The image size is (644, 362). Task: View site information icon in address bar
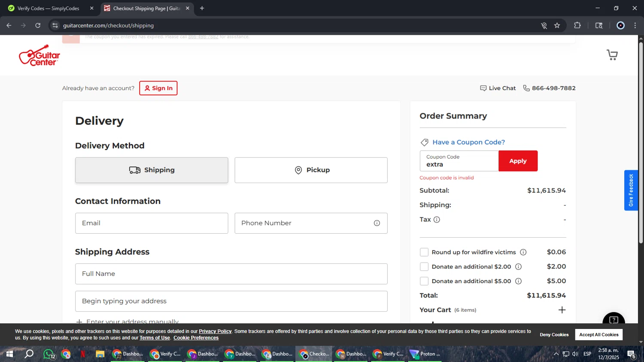tap(55, 25)
